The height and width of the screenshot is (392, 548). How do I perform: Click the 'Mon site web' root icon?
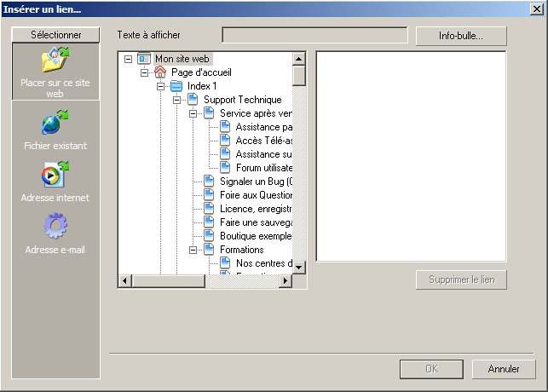coord(144,59)
